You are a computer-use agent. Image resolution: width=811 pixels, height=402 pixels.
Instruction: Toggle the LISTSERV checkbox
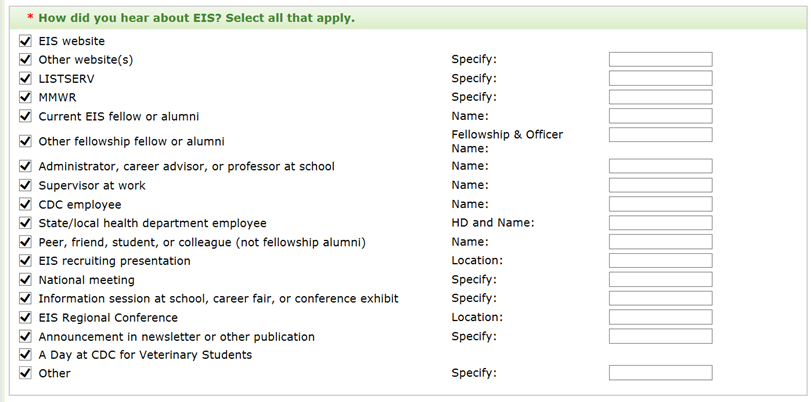click(x=25, y=78)
